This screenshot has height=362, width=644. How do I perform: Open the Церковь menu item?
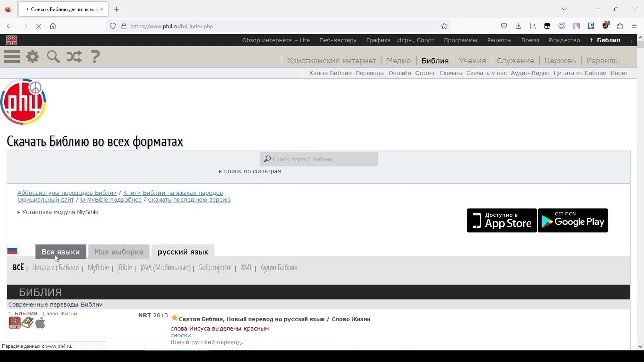tap(560, 61)
